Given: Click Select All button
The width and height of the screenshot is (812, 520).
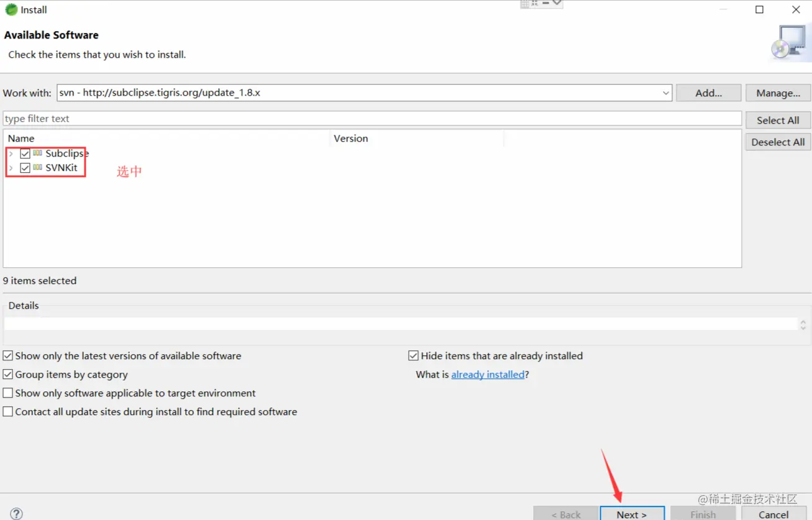Looking at the screenshot, I should pyautogui.click(x=778, y=120).
